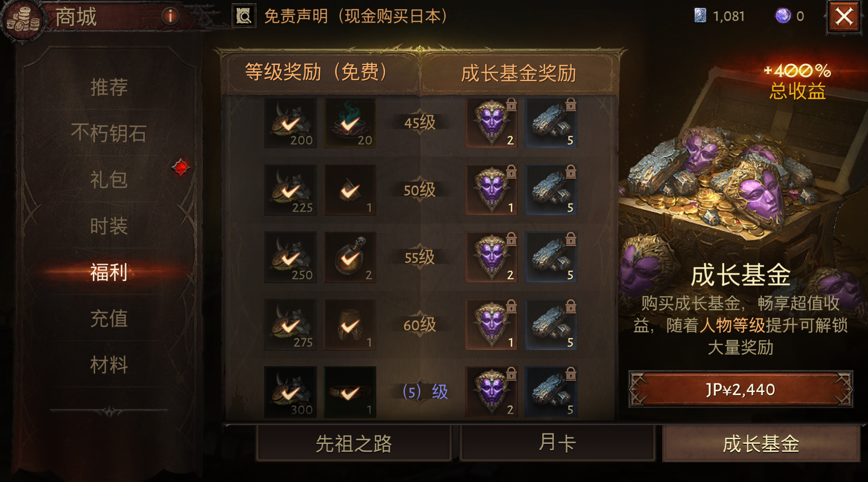Click the platinum currency icon showing 1,081

point(700,16)
